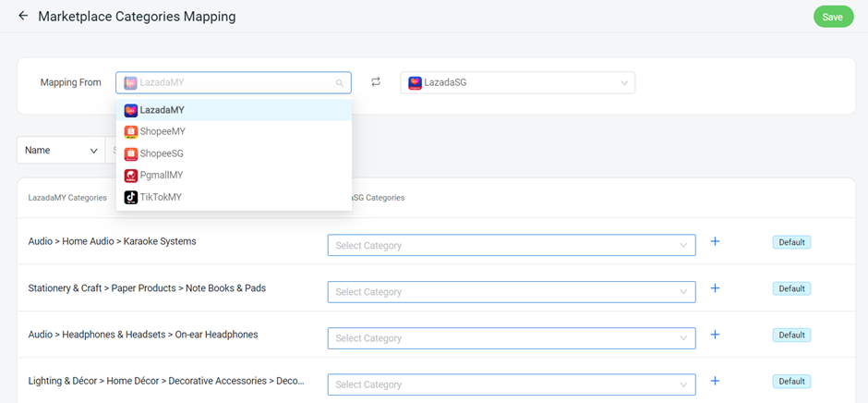Select the Audio > Home Audio > Karaoke Systems text
Viewport: 868px width, 403px height.
click(x=112, y=241)
